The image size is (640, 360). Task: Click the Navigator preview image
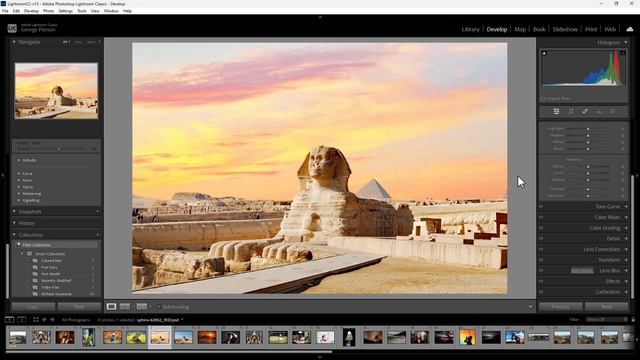tap(56, 91)
